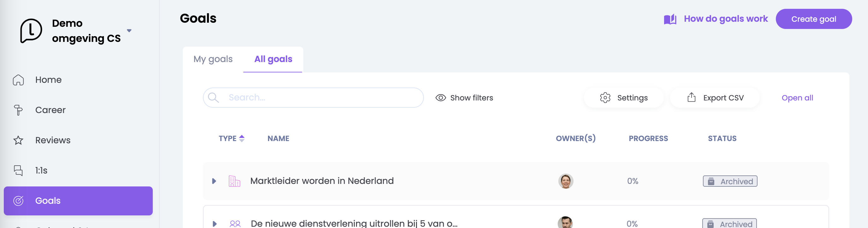Open the Demo omgeving CS workspace dropdown
Viewport: 868px width, 228px height.
(129, 31)
